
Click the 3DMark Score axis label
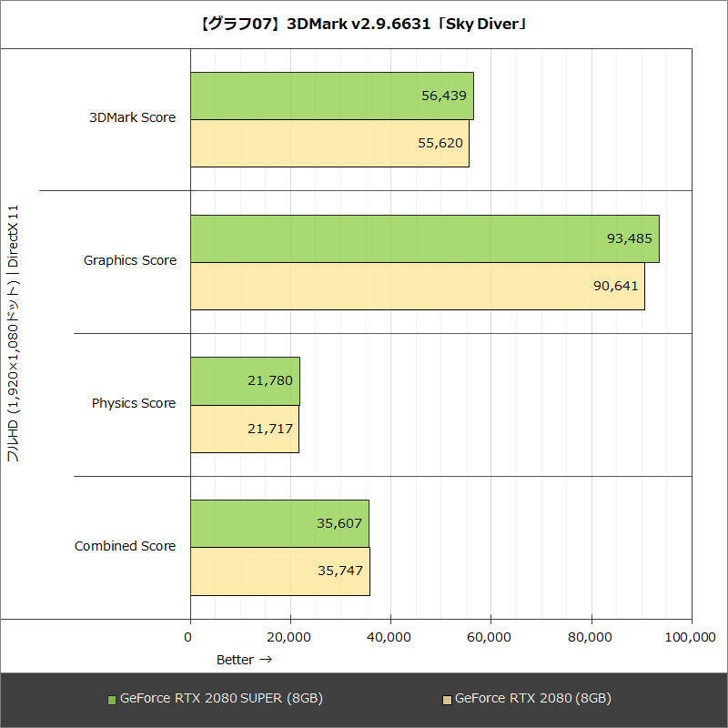(134, 117)
